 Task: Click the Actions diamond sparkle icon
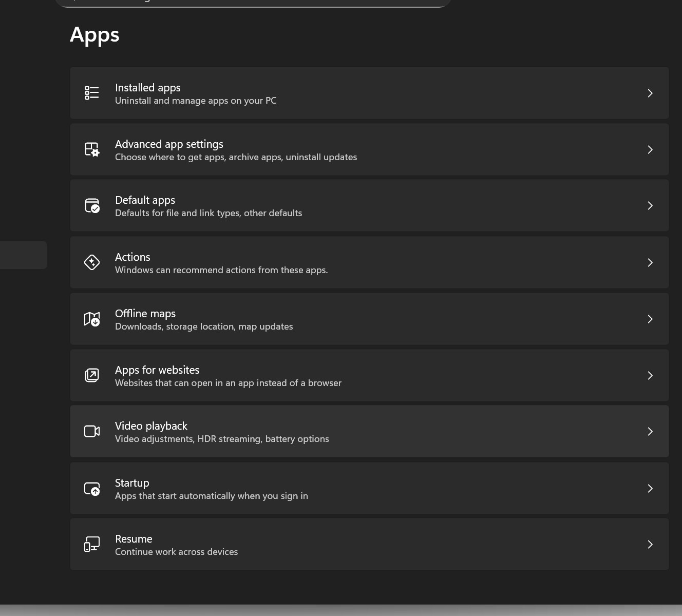point(92,262)
